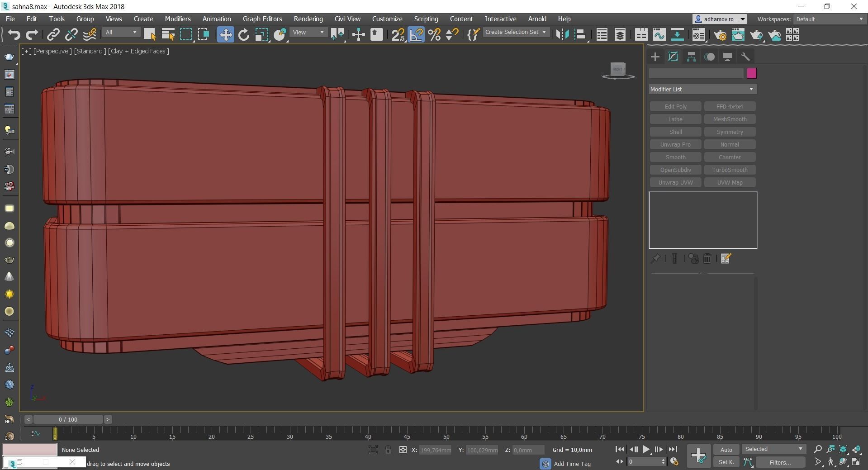This screenshot has width=868, height=470.
Task: Click the Unlink Selection tool
Action: (71, 35)
